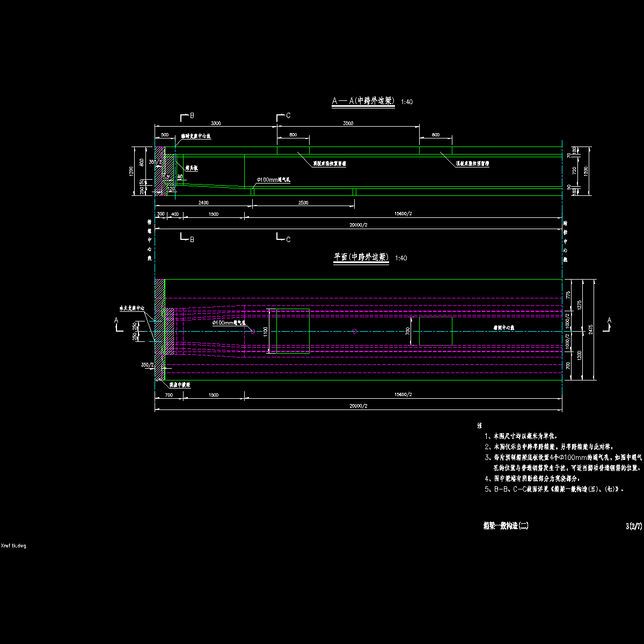Click the plan view title '平面(中跨外边梁)'
This screenshot has width=644, height=644.
click(361, 258)
